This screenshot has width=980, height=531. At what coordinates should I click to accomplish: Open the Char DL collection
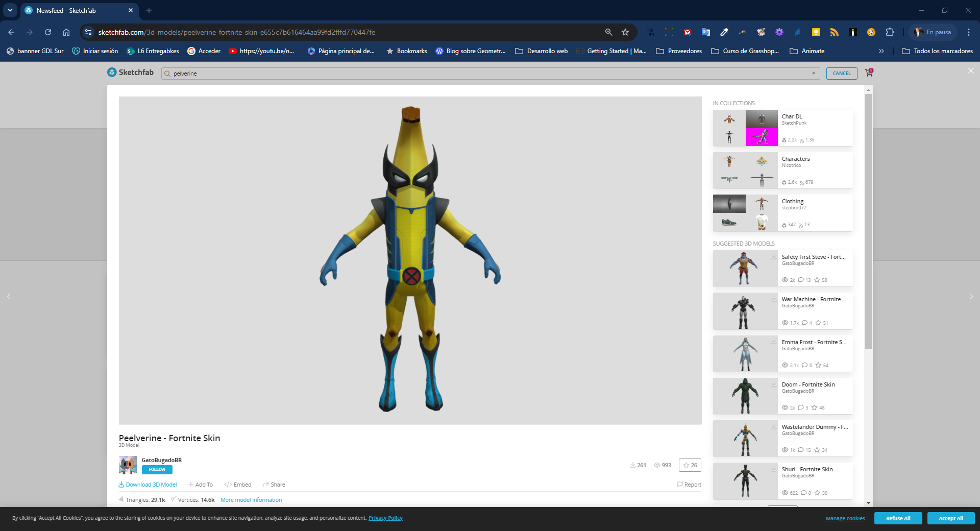[782, 128]
